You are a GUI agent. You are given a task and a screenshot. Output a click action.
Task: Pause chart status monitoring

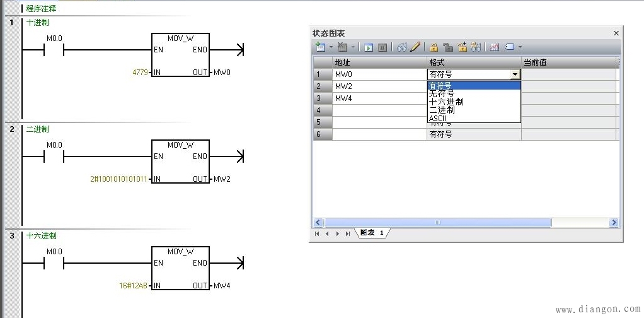click(x=382, y=48)
